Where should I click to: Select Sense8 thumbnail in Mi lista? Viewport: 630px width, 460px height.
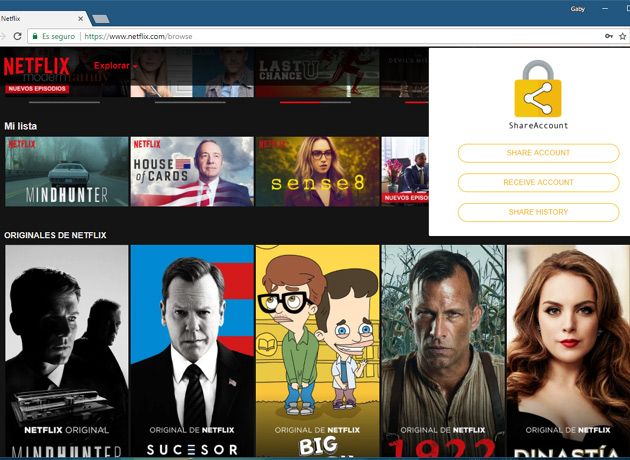[317, 171]
